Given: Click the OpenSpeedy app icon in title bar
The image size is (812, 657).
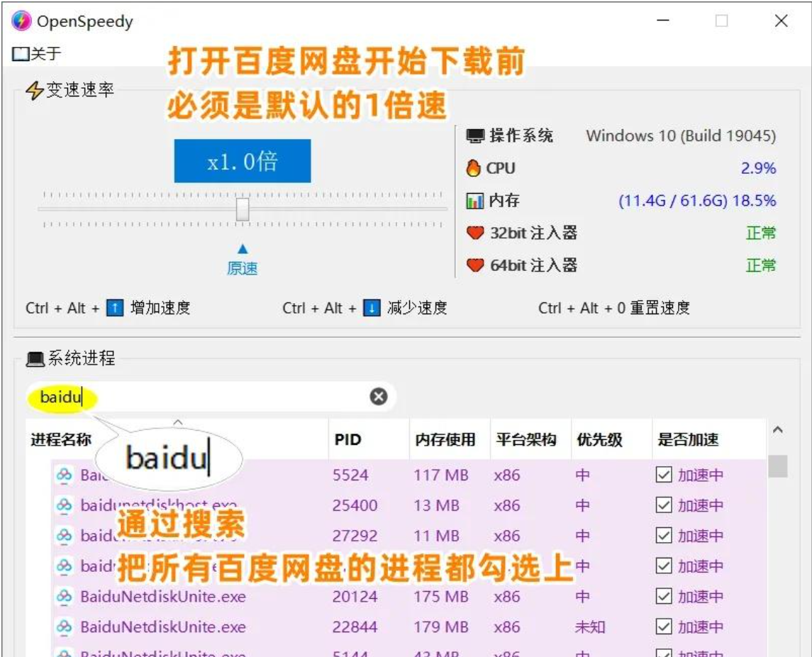Looking at the screenshot, I should point(21,21).
